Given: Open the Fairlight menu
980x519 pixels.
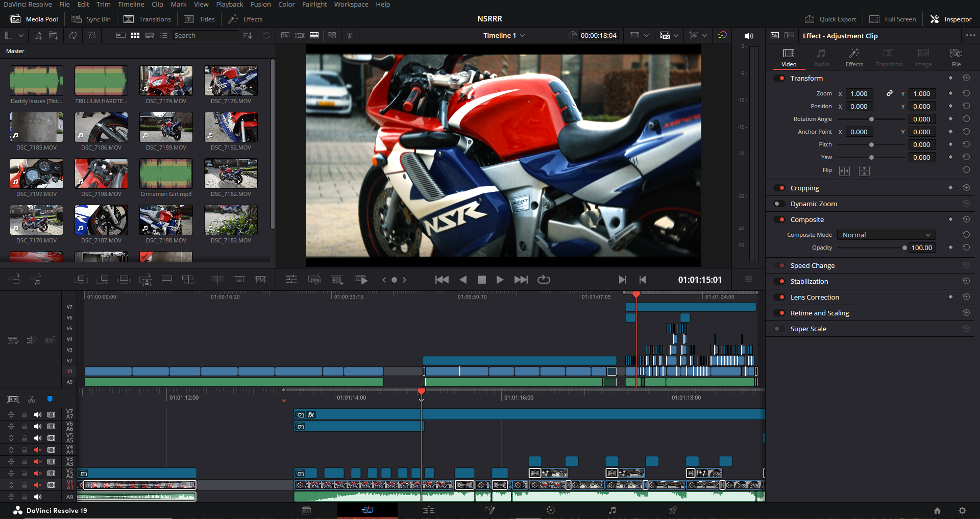Looking at the screenshot, I should tap(314, 4).
